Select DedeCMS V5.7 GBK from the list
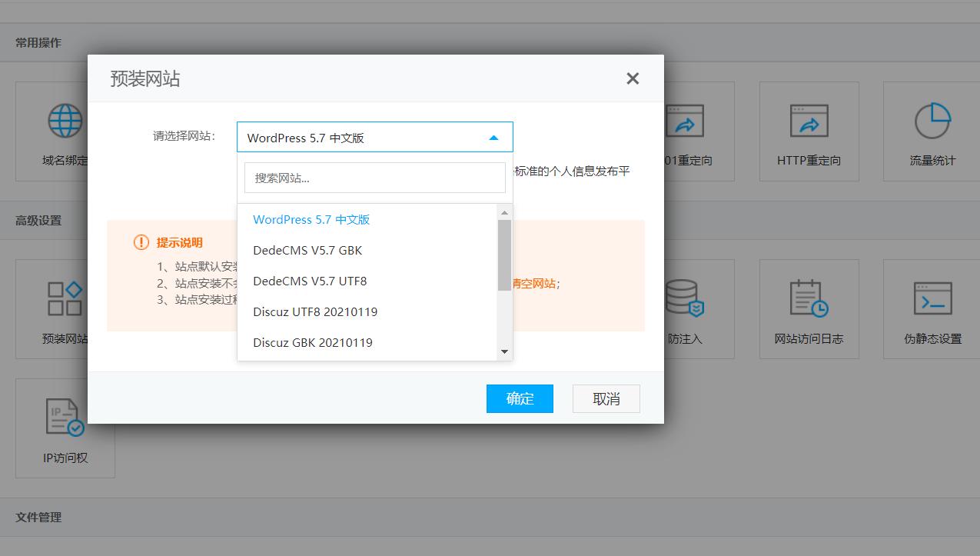The height and width of the screenshot is (556, 980). [x=307, y=250]
